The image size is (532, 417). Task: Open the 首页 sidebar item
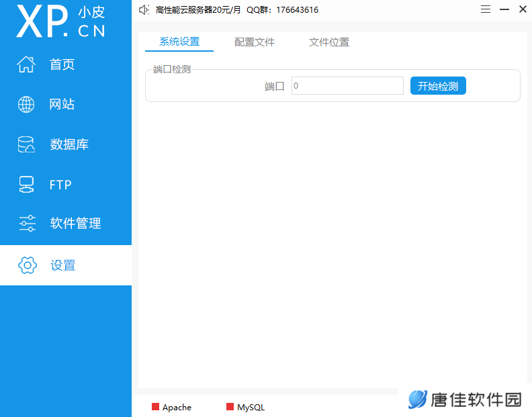62,64
